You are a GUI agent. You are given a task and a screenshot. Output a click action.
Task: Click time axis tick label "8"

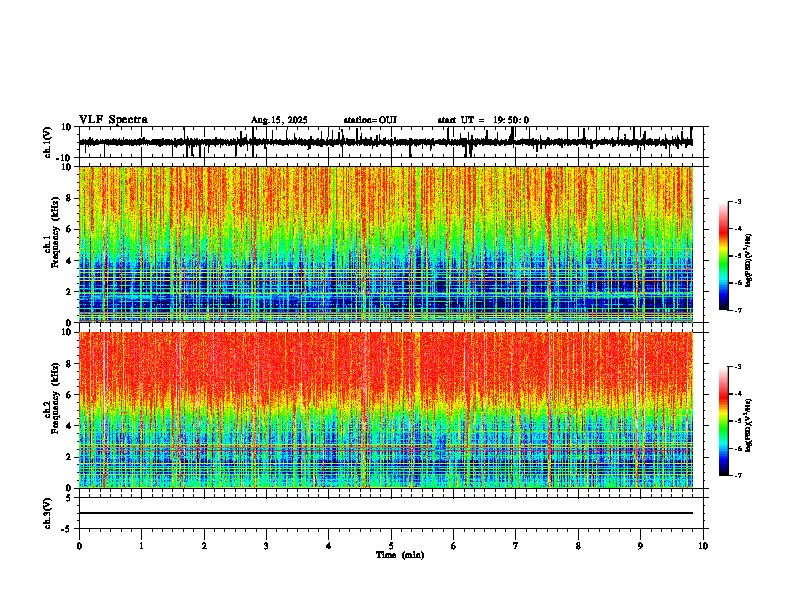578,546
